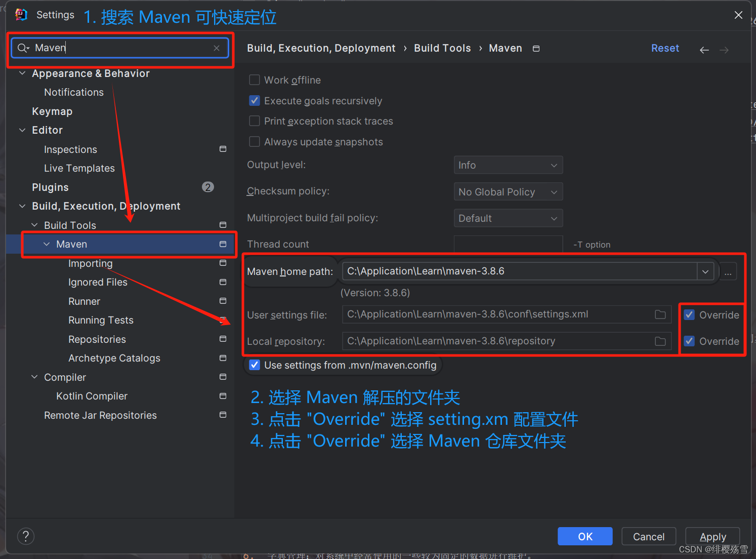The height and width of the screenshot is (559, 756).
Task: Toggle Use settings from .mvn/maven.config
Action: (255, 365)
